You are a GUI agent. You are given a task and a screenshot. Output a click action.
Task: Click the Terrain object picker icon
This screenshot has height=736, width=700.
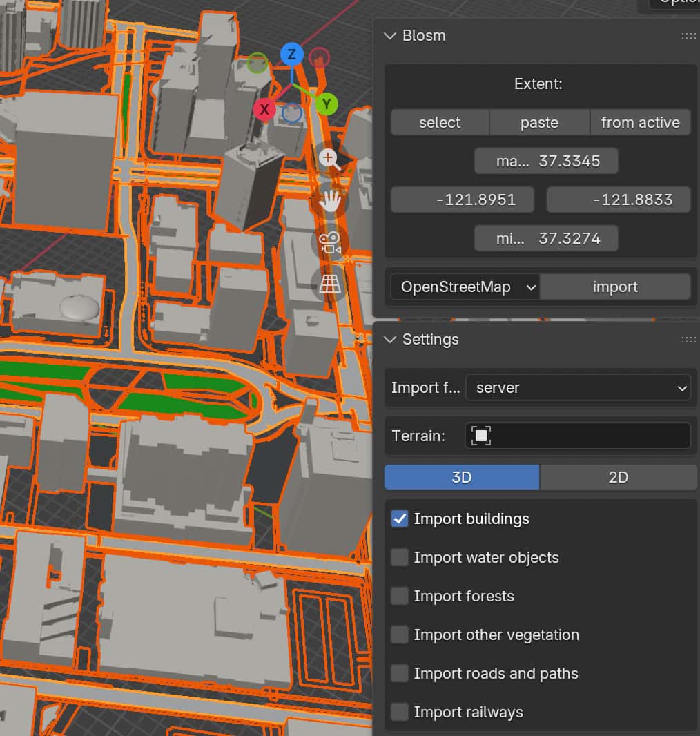click(x=480, y=436)
